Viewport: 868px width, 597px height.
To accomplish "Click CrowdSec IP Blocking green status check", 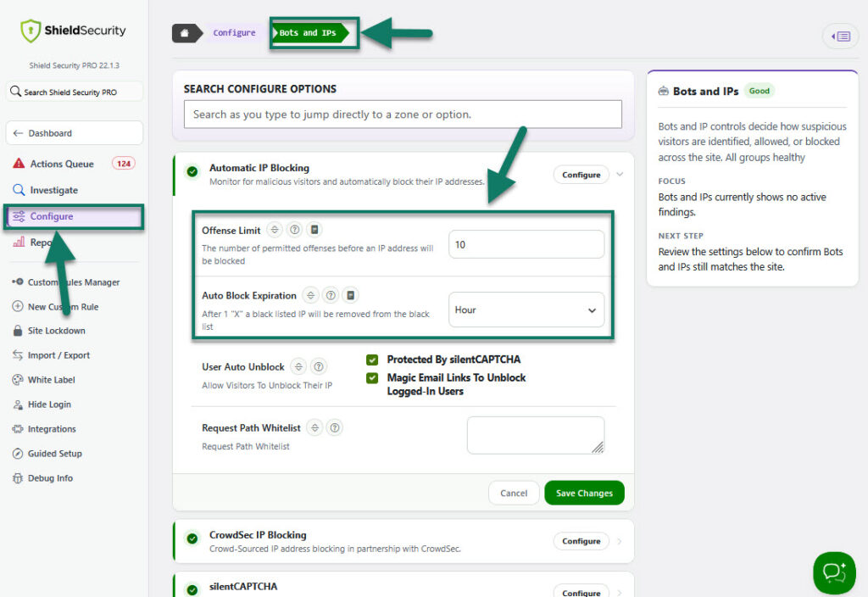I will pyautogui.click(x=192, y=538).
